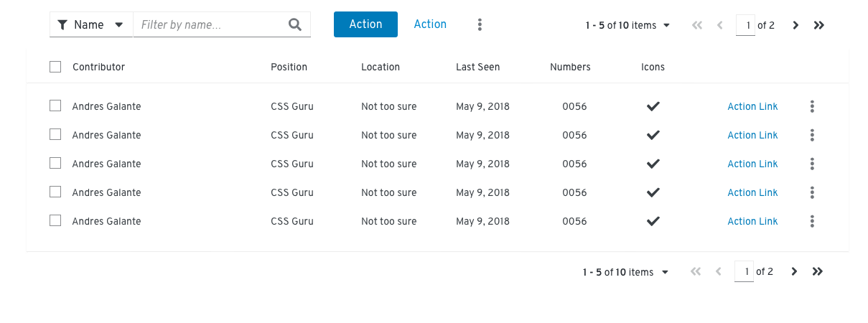Open Action Link in first row
This screenshot has width=868, height=323.
752,106
